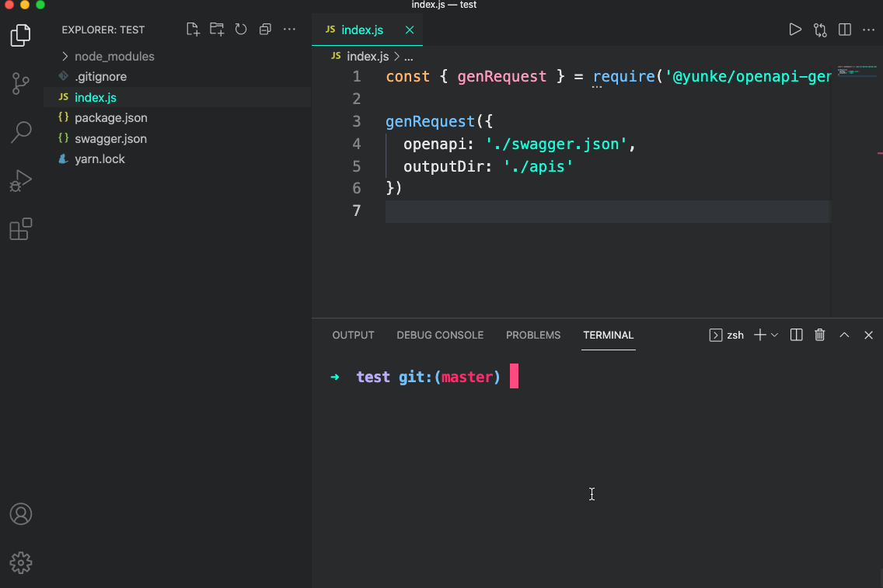
Task: Open editor more actions menu
Action: tap(869, 30)
